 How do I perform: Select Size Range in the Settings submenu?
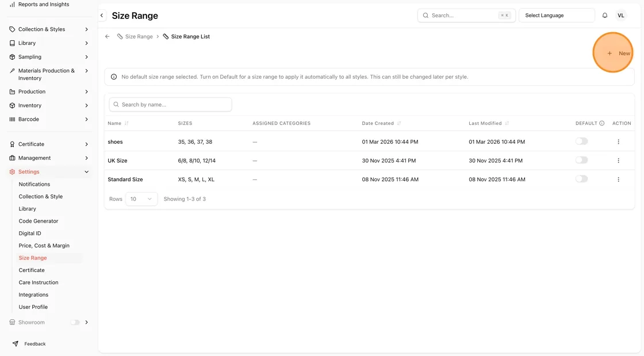32,258
